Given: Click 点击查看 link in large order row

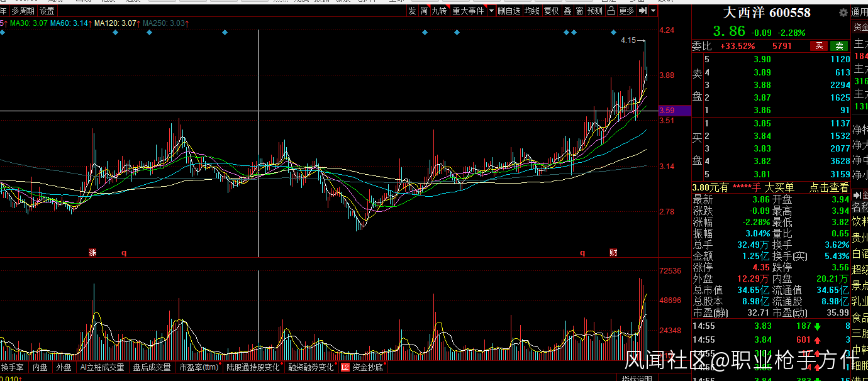Looking at the screenshot, I should point(828,187).
